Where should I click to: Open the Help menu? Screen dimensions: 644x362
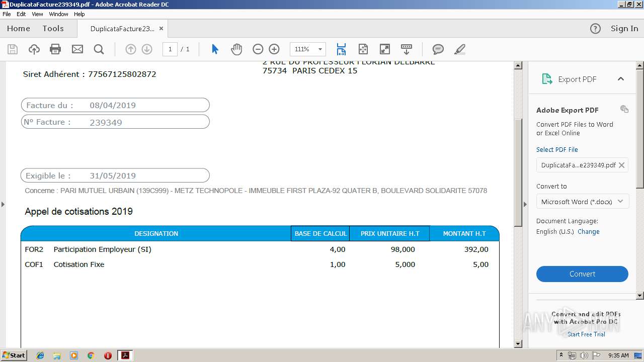(79, 14)
